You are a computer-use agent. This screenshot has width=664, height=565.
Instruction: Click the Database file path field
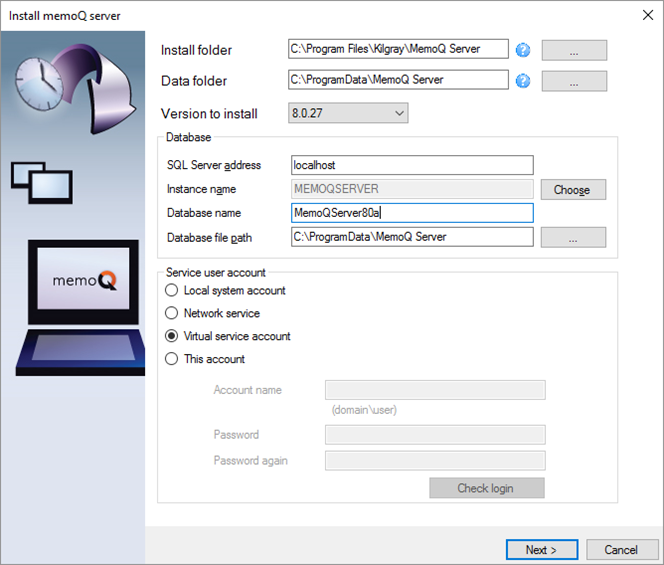click(x=412, y=237)
